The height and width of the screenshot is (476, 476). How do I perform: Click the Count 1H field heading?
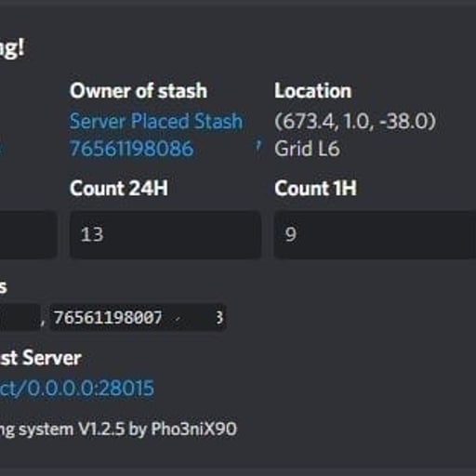[315, 188]
